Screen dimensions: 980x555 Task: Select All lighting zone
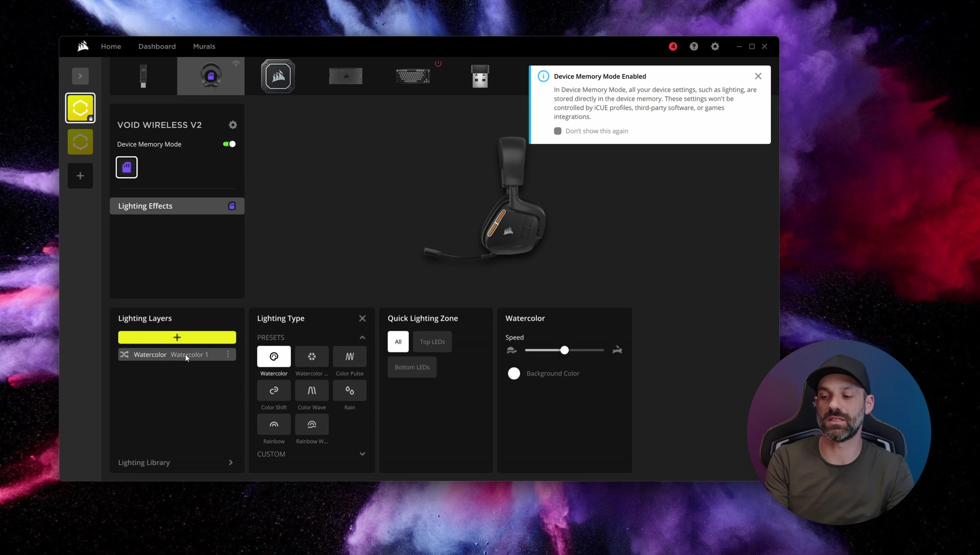(398, 341)
